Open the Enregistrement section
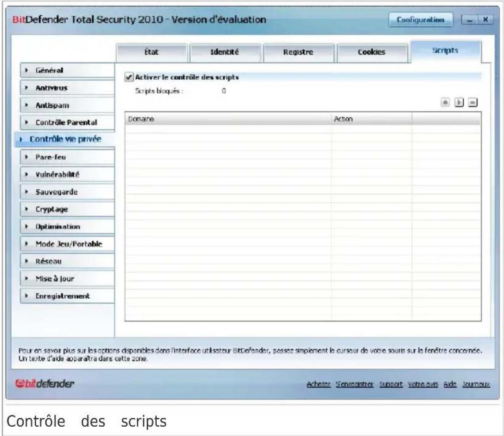Image resolution: width=504 pixels, height=436 pixels. (x=68, y=296)
